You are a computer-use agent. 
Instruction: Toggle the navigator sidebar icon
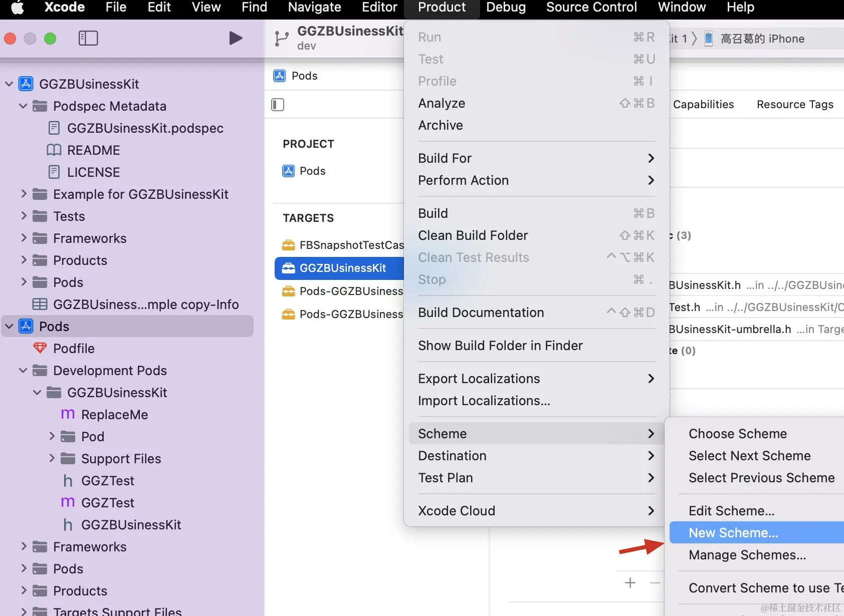pos(88,38)
